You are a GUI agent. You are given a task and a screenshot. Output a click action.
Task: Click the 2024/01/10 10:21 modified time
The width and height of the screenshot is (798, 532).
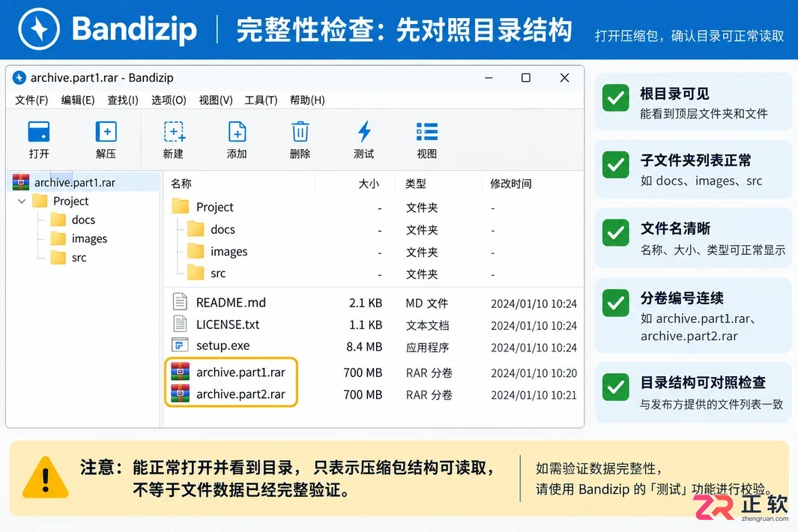tap(533, 395)
